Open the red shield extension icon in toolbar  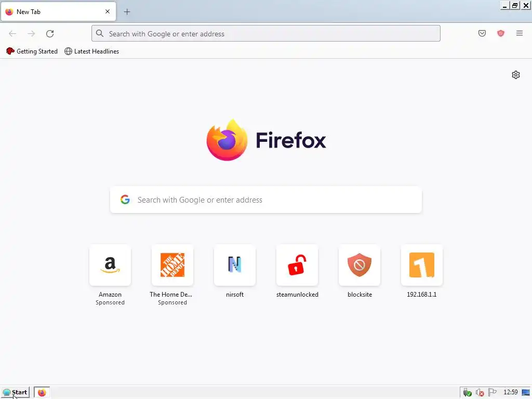pos(500,33)
